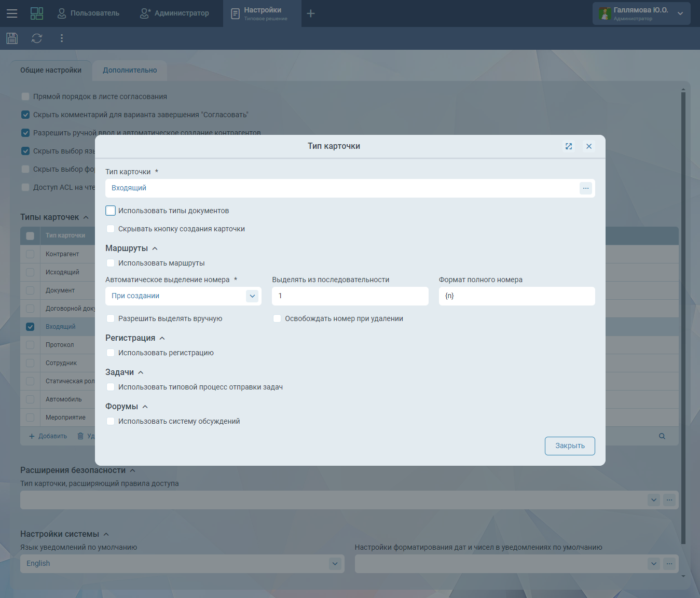This screenshot has width=700, height=598.
Task: Open the Администратор workspace tab
Action: coord(175,13)
